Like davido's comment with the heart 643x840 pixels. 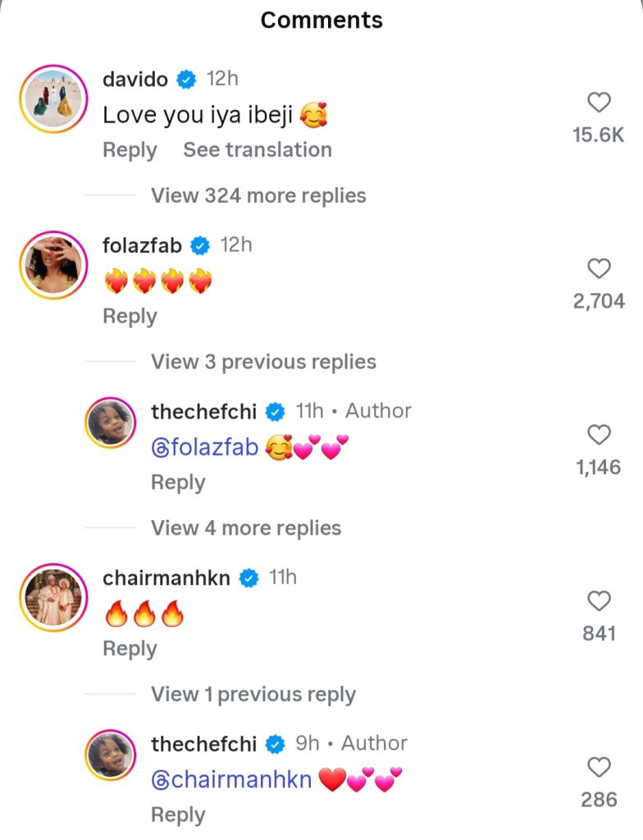[x=600, y=103]
